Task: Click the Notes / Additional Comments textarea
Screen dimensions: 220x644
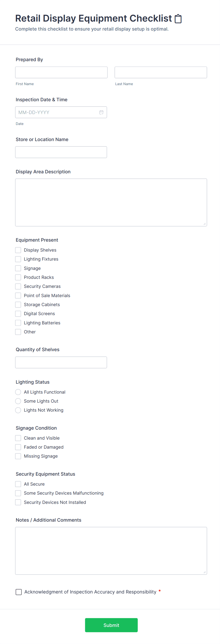Action: (x=111, y=551)
